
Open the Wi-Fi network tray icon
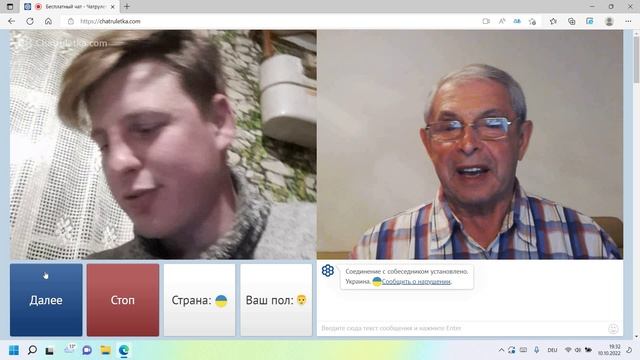pos(568,350)
